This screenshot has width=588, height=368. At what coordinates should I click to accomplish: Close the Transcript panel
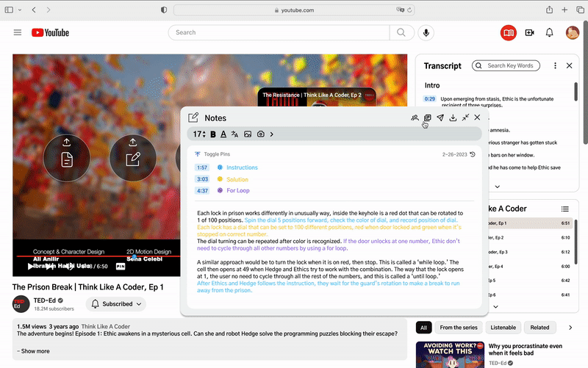click(x=569, y=65)
